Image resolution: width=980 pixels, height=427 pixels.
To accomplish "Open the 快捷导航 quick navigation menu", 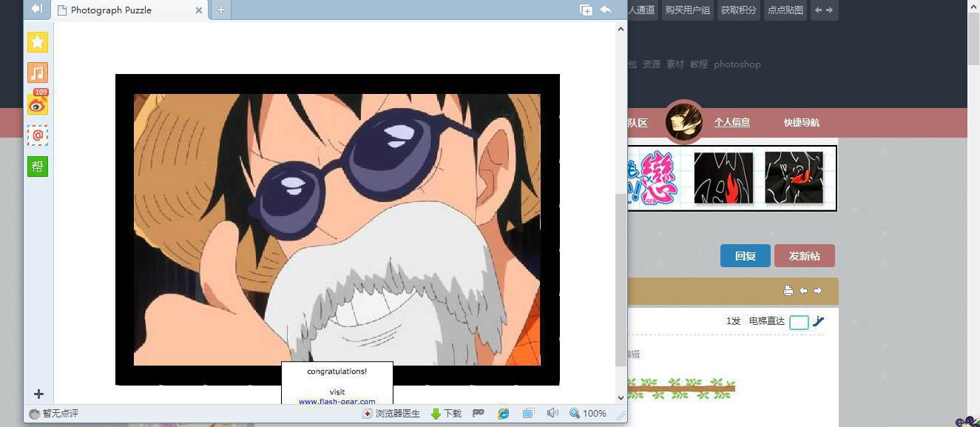I will click(801, 123).
